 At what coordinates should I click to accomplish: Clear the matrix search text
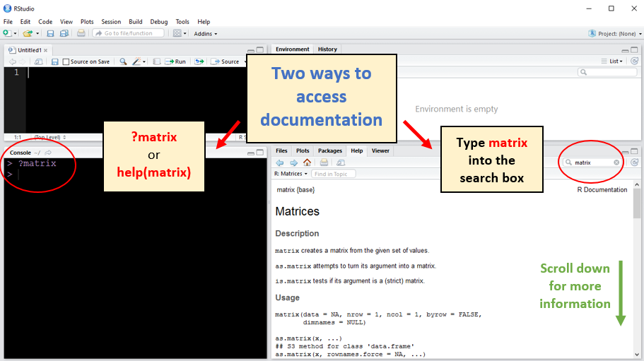coord(616,162)
